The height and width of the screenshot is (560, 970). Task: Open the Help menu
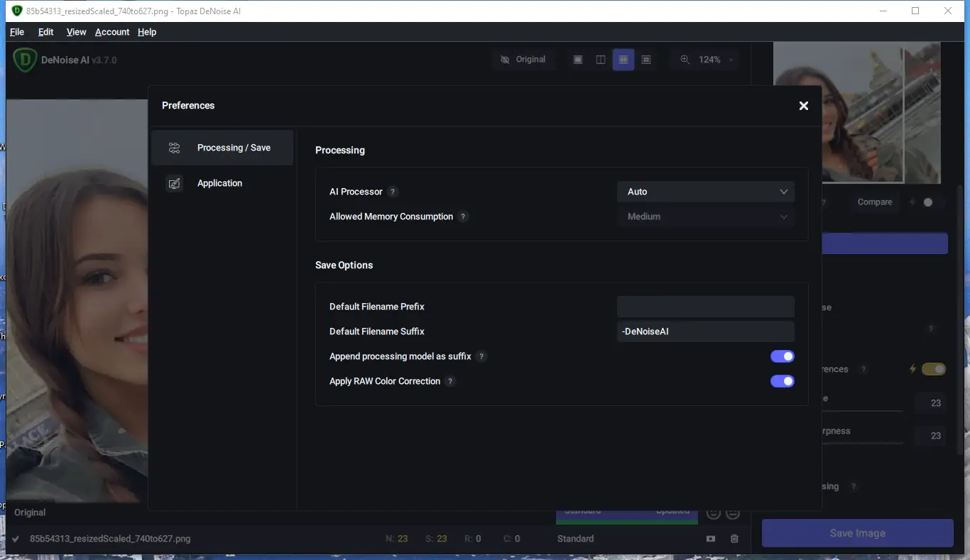coord(147,32)
